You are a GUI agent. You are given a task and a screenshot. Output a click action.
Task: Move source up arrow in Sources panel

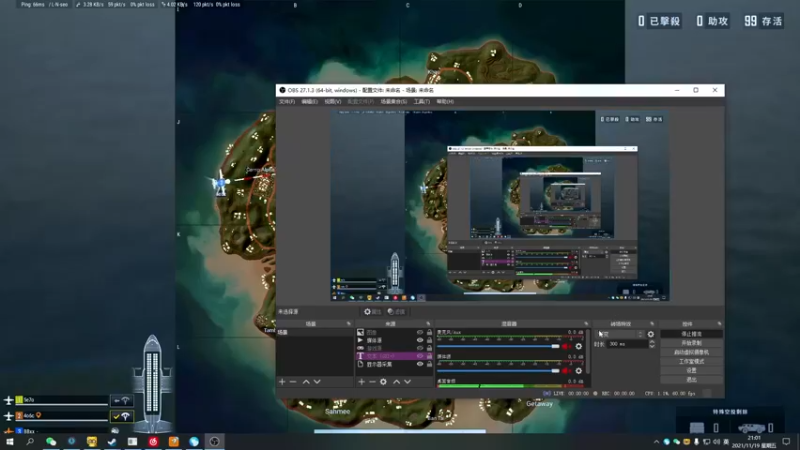[x=396, y=382]
